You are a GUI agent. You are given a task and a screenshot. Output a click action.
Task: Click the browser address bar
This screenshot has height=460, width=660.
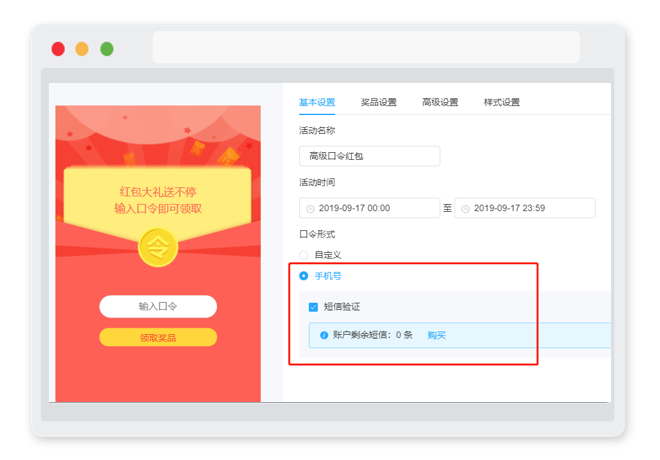(x=366, y=47)
